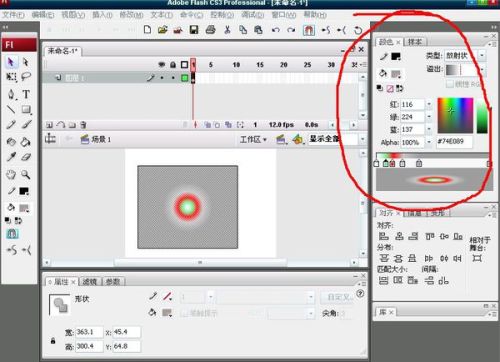Select the Ink Bottle tool
The width and height of the screenshot is (500, 362).
tap(11, 142)
